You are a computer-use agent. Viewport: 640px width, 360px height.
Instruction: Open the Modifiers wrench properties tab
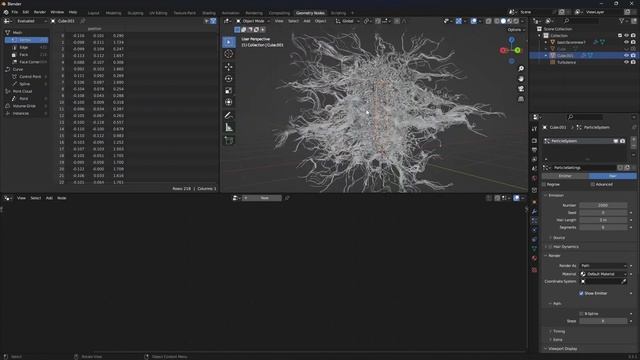(534, 211)
